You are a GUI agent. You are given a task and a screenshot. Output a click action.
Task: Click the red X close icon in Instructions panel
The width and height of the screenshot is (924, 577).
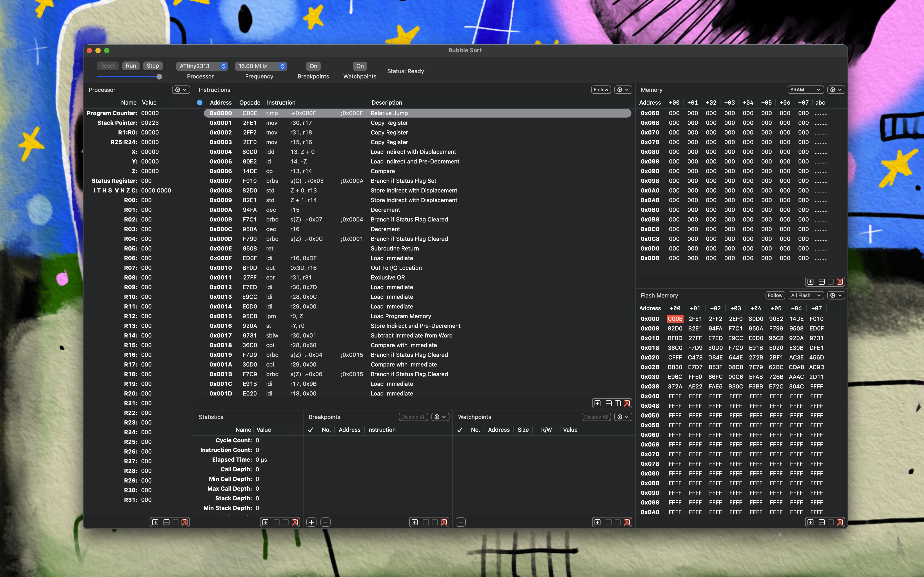pyautogui.click(x=627, y=403)
